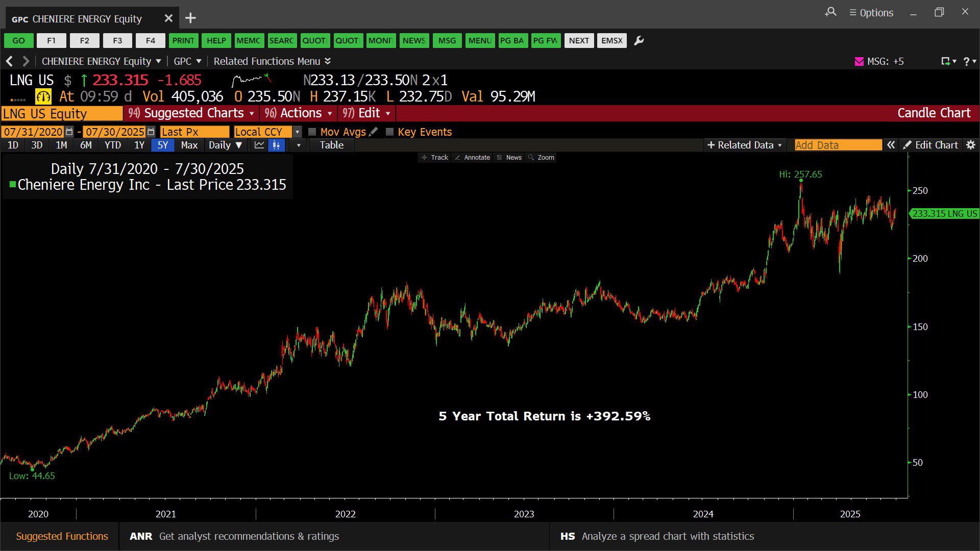Select the YTD time range
The width and height of the screenshot is (980, 551).
(113, 145)
